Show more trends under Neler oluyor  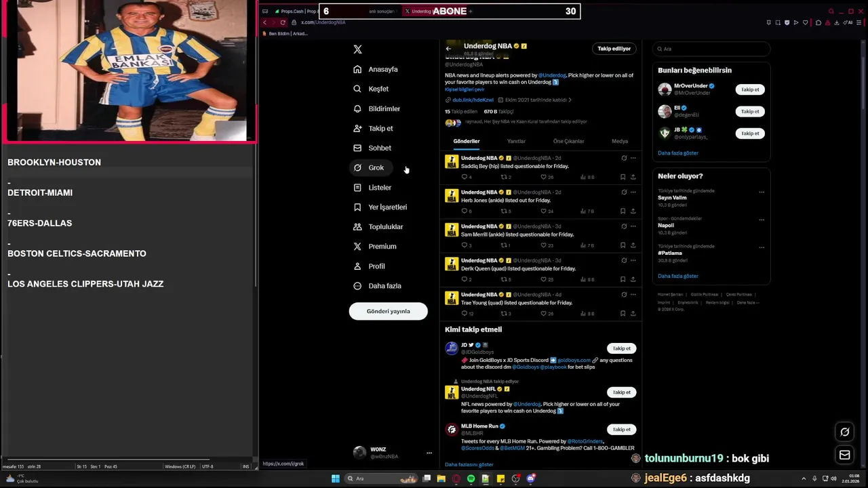(678, 276)
